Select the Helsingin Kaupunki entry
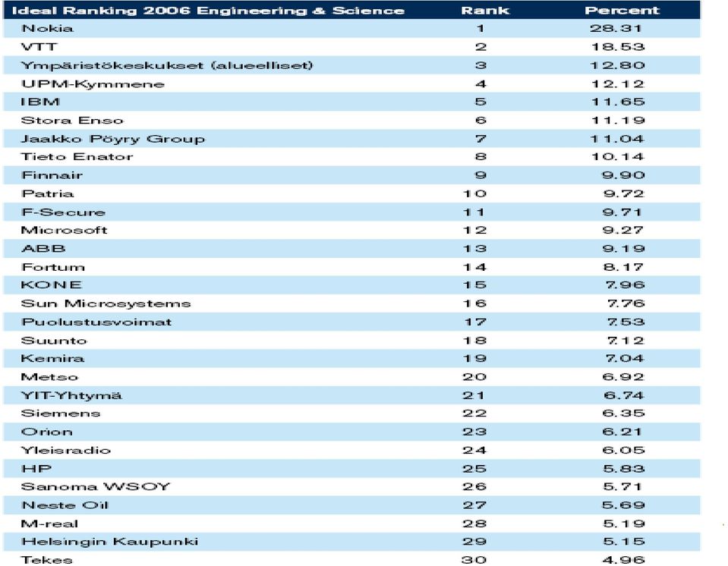 pos(109,542)
